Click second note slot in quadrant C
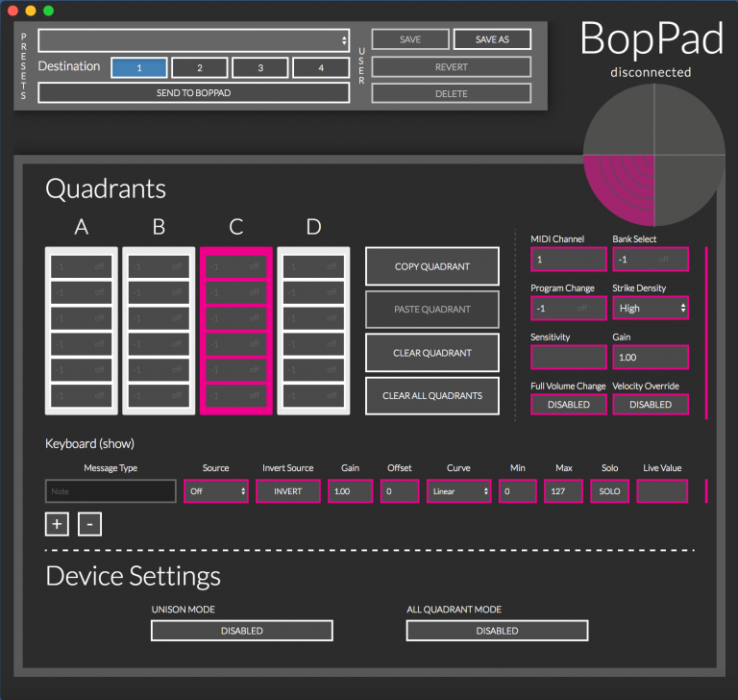738x700 pixels. (236, 292)
